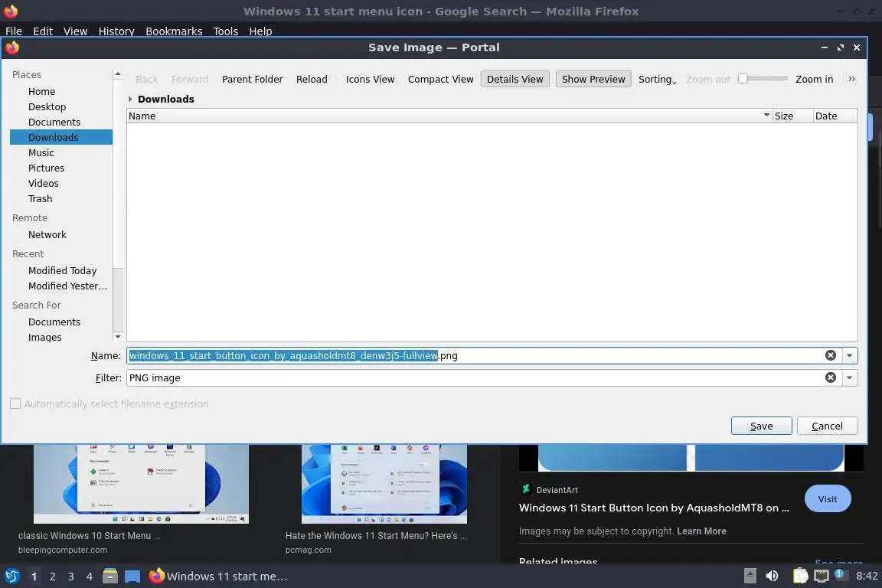Expand the toolbar overflow chevron
Viewport: 882px width, 588px height.
coord(851,80)
